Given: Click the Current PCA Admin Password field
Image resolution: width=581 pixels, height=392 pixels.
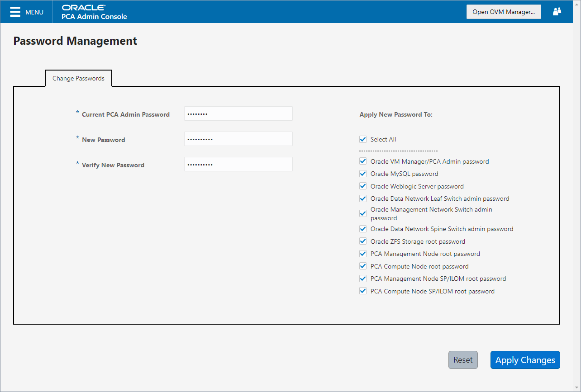Looking at the screenshot, I should click(x=238, y=113).
